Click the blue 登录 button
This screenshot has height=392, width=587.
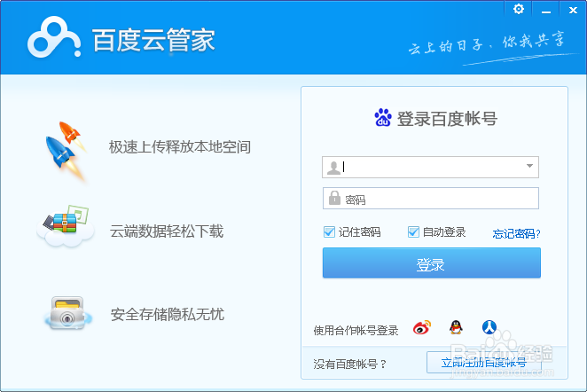pos(431,263)
